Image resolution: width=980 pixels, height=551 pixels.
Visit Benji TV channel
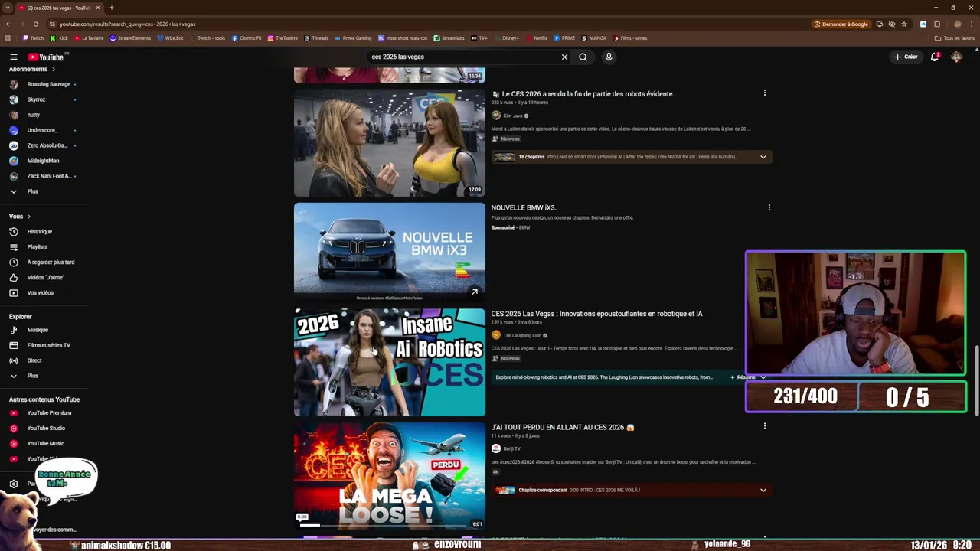click(x=511, y=448)
